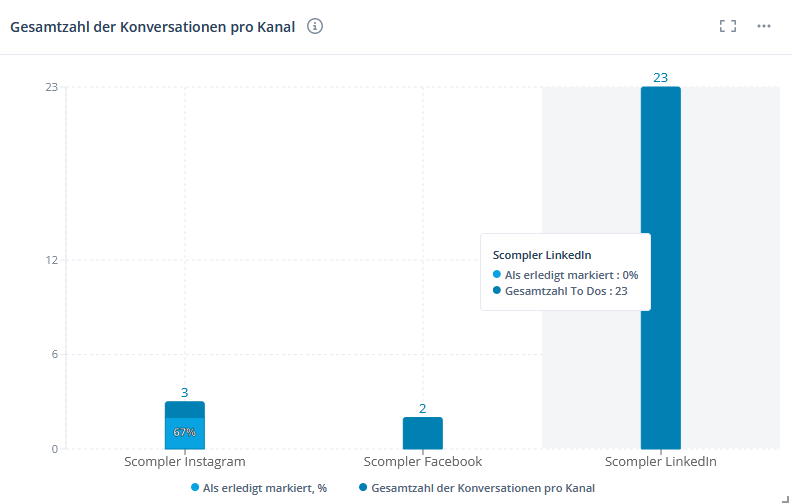Click the Instagram bar's 67% segment
This screenshot has height=504, width=792.
pos(184,433)
